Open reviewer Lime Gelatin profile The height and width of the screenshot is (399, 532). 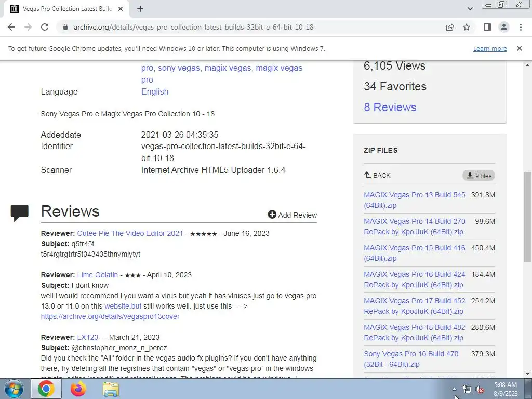[x=97, y=275]
